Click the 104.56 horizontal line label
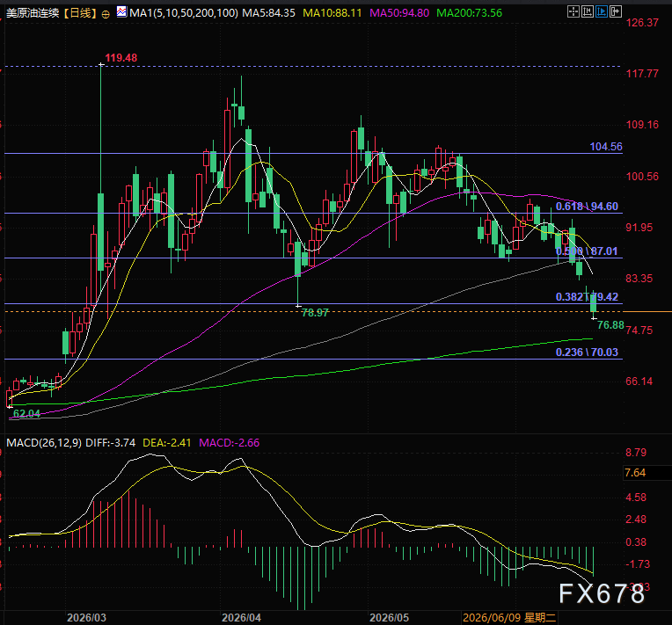Viewport: 672px width, 625px height. (605, 147)
